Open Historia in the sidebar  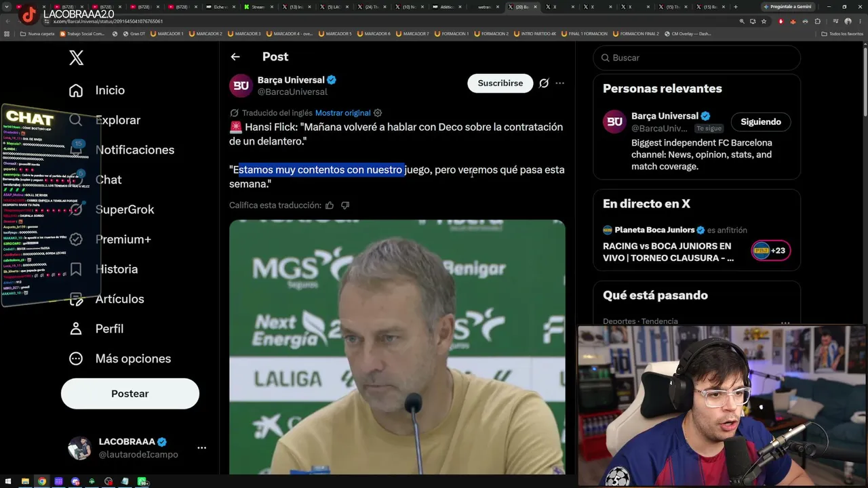(117, 269)
